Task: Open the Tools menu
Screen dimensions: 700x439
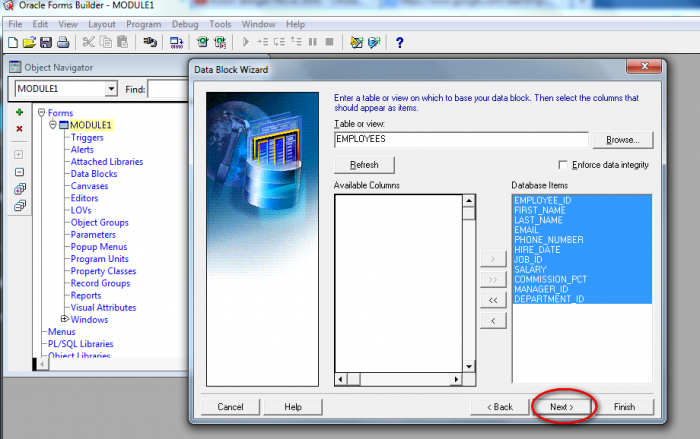Action: click(220, 24)
